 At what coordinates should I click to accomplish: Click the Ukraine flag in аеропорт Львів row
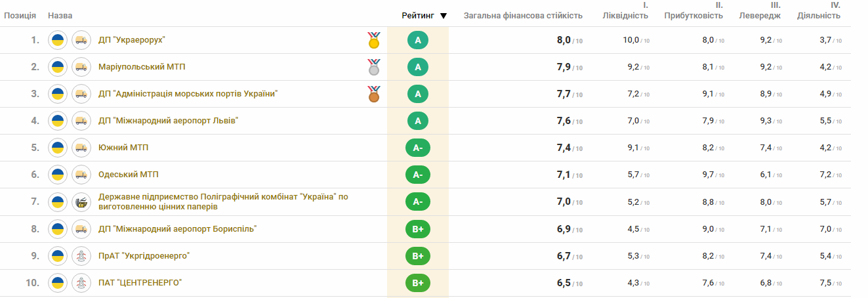[x=58, y=121]
